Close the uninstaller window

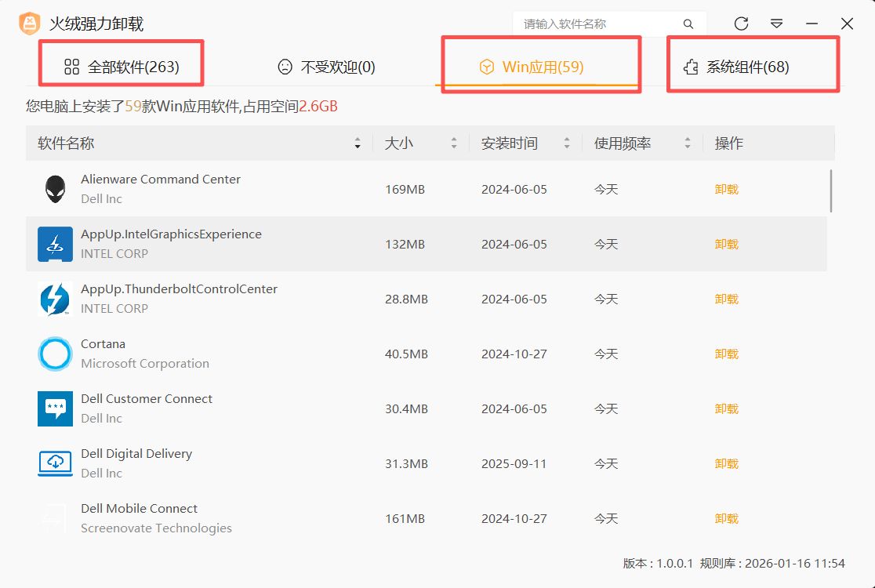847,24
